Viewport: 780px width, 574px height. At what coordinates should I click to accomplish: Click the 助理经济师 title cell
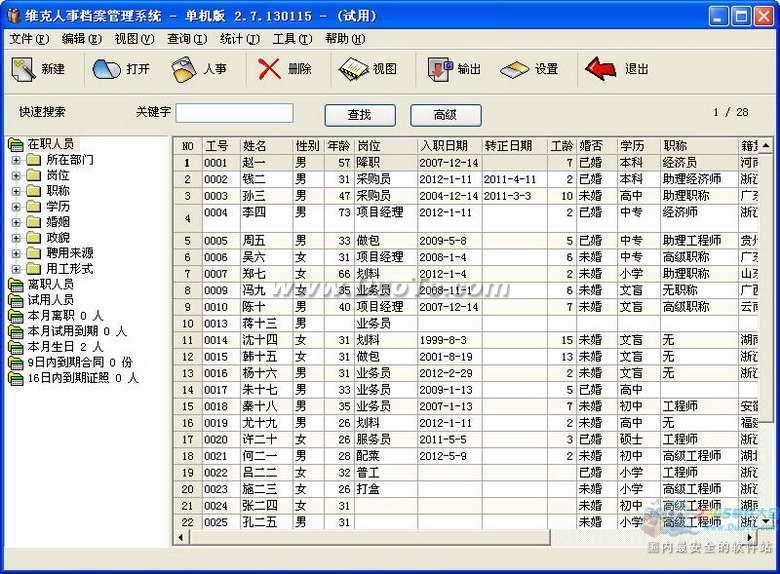[698, 179]
